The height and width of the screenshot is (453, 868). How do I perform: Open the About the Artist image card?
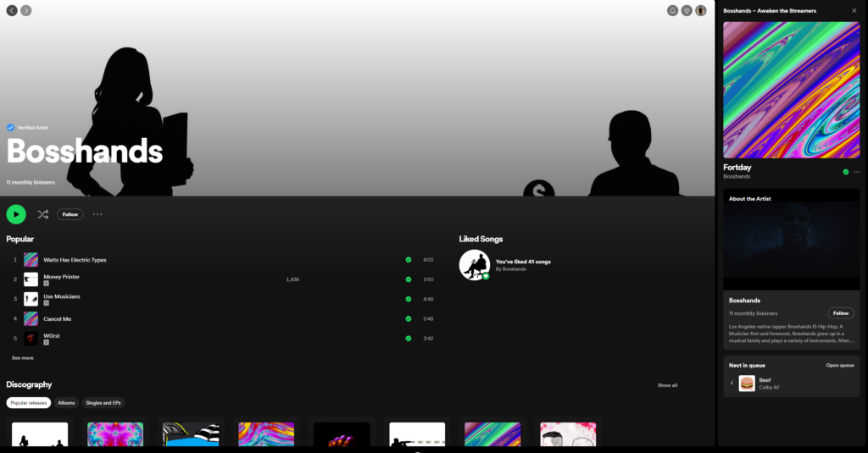coord(792,239)
